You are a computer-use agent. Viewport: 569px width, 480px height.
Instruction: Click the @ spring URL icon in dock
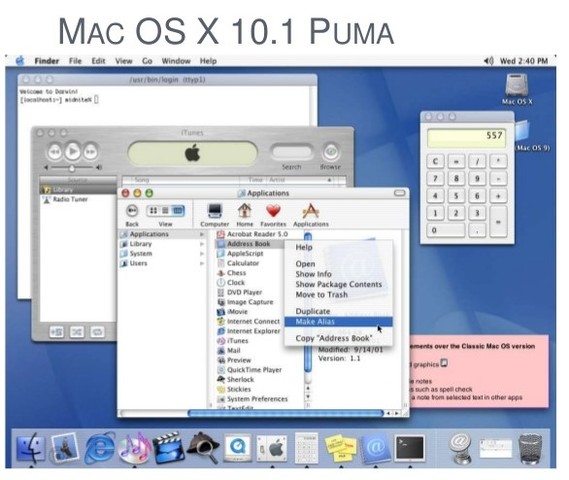(460, 448)
